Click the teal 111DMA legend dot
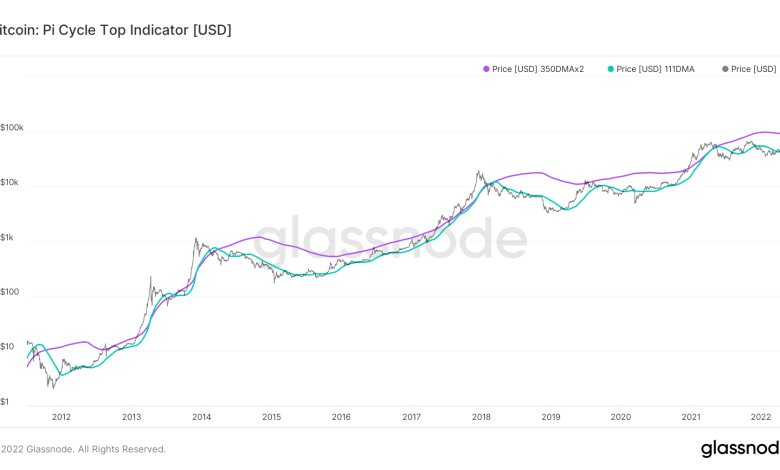Image resolution: width=780 pixels, height=470 pixels. (x=610, y=69)
